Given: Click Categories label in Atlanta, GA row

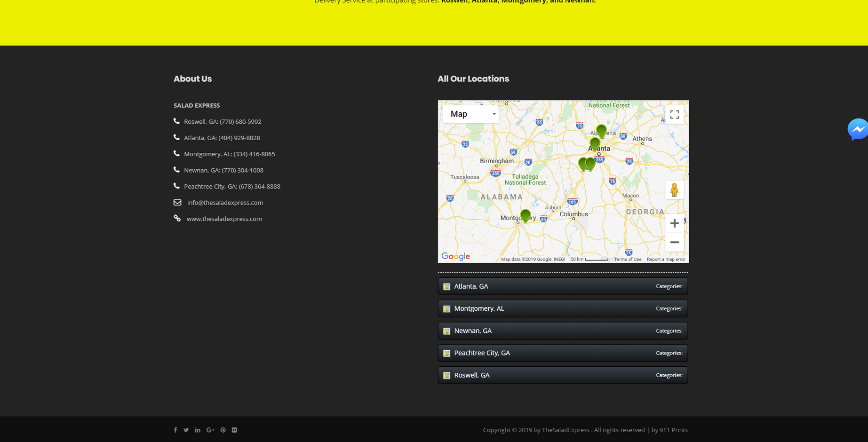Looking at the screenshot, I should [x=669, y=286].
